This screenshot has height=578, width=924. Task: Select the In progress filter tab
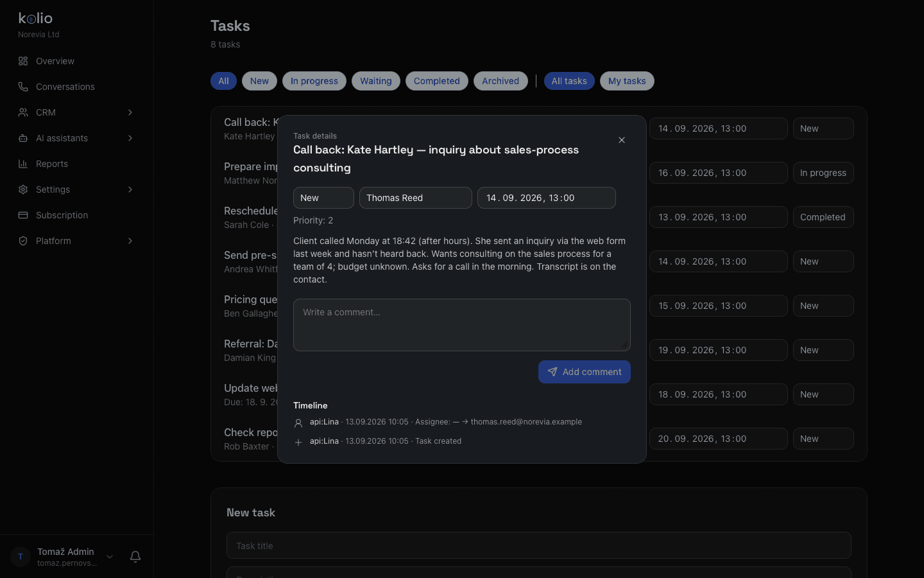(x=314, y=81)
